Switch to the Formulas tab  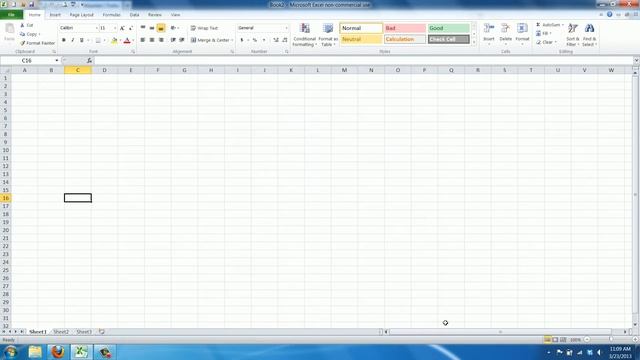point(111,15)
